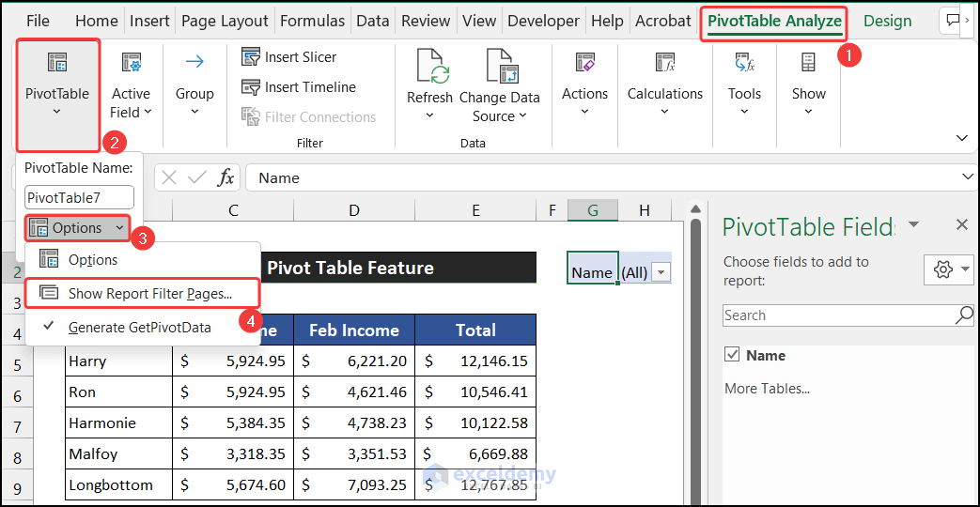Open the Calculations icon group
This screenshot has width=980, height=507.
point(665,64)
